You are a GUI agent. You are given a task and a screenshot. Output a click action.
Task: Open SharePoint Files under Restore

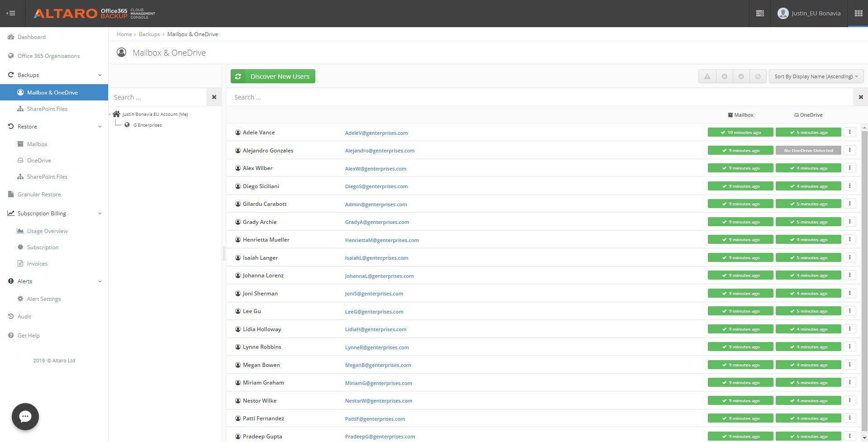coord(47,176)
